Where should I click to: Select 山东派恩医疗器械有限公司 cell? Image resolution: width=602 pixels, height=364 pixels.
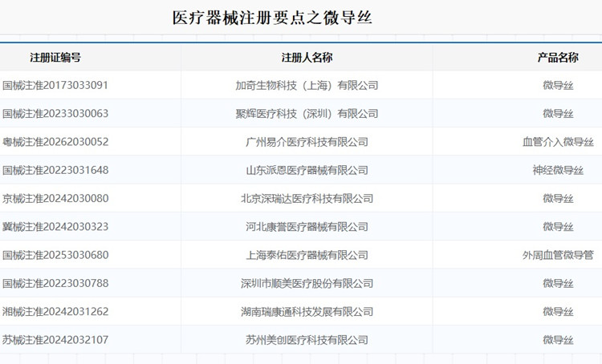tap(307, 170)
